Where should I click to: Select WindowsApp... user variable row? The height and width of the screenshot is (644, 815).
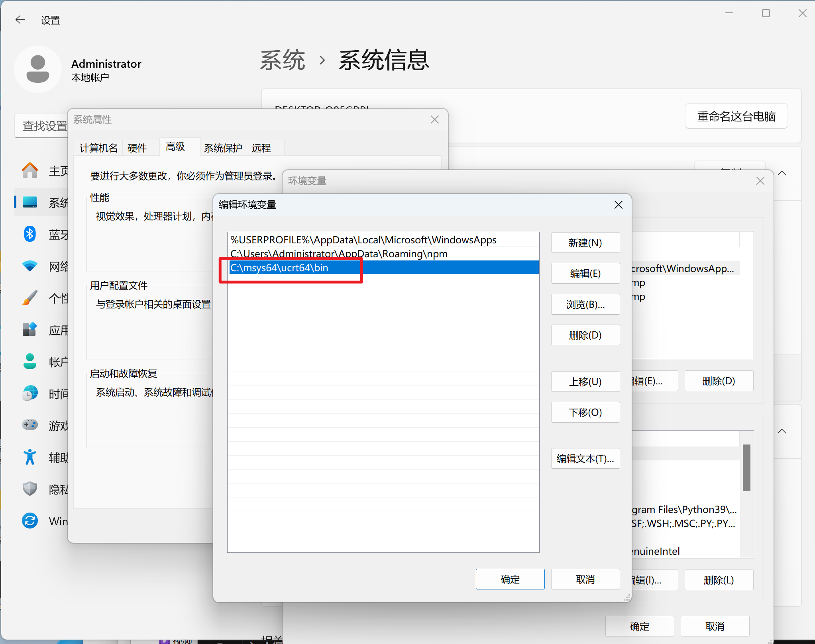click(x=685, y=268)
